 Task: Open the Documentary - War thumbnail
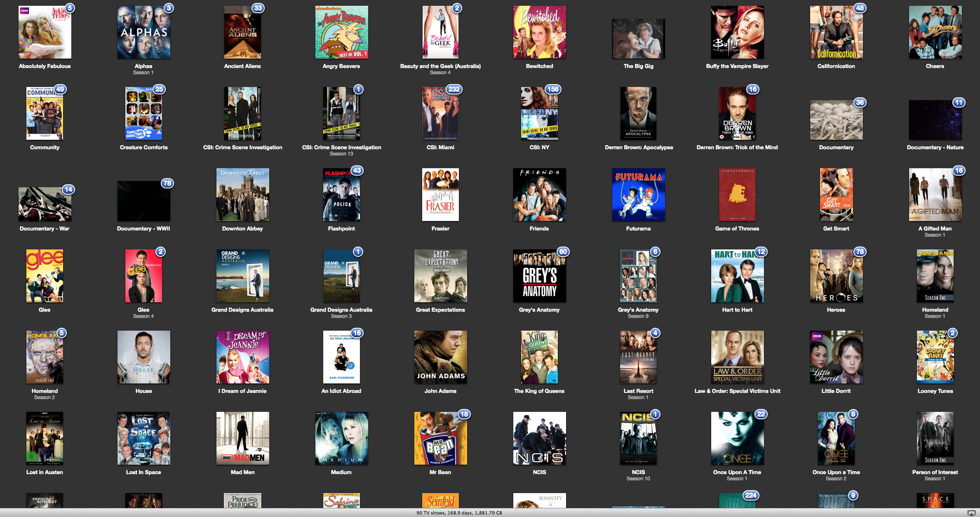coord(45,204)
